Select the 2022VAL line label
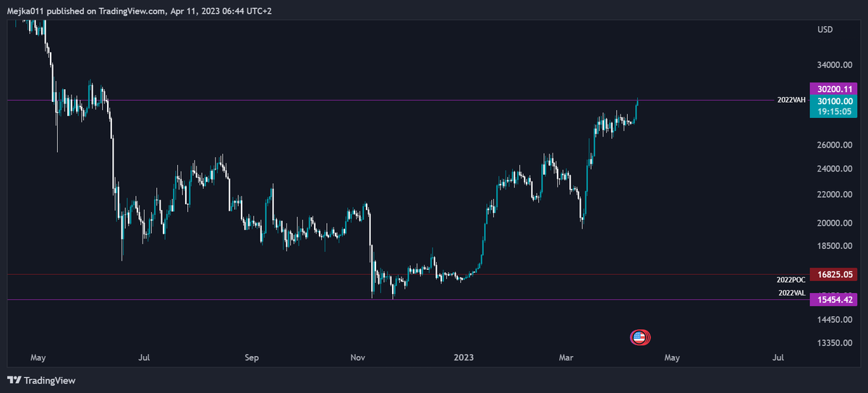This screenshot has width=868, height=393. 791,293
